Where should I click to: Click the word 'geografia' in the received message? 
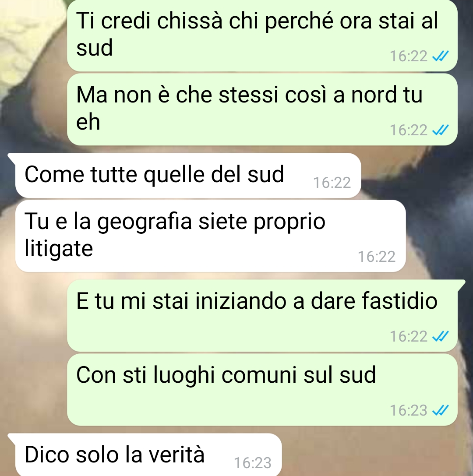[x=145, y=222]
